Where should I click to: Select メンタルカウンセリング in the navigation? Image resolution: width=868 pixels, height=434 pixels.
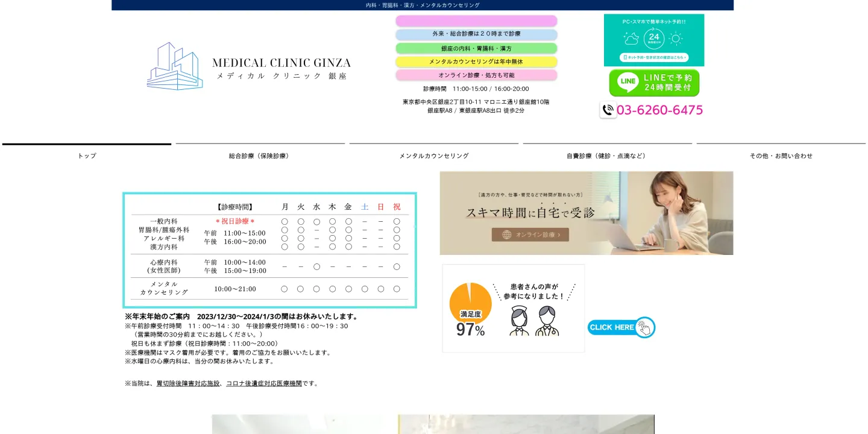435,156
